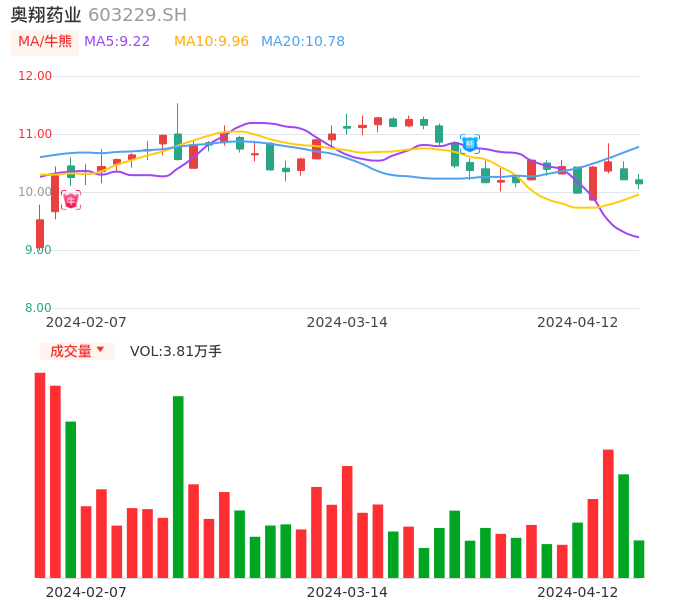Click the 8.00 price axis label
The height and width of the screenshot is (606, 686).
pyautogui.click(x=39, y=308)
